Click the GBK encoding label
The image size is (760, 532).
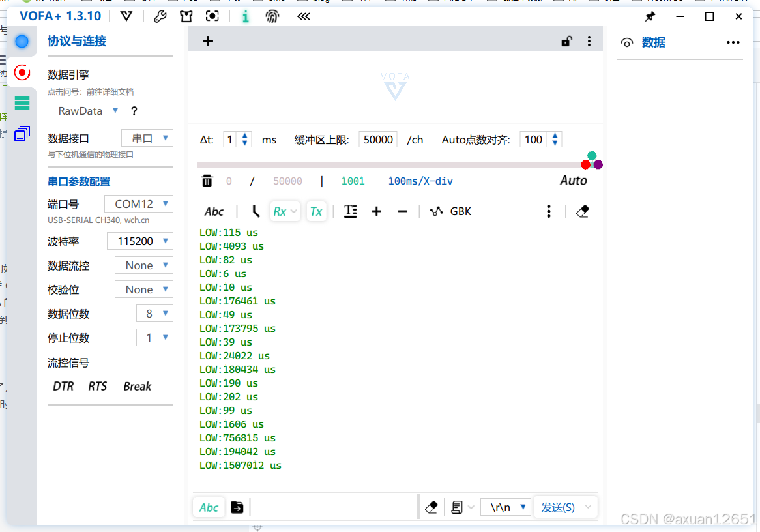(460, 211)
